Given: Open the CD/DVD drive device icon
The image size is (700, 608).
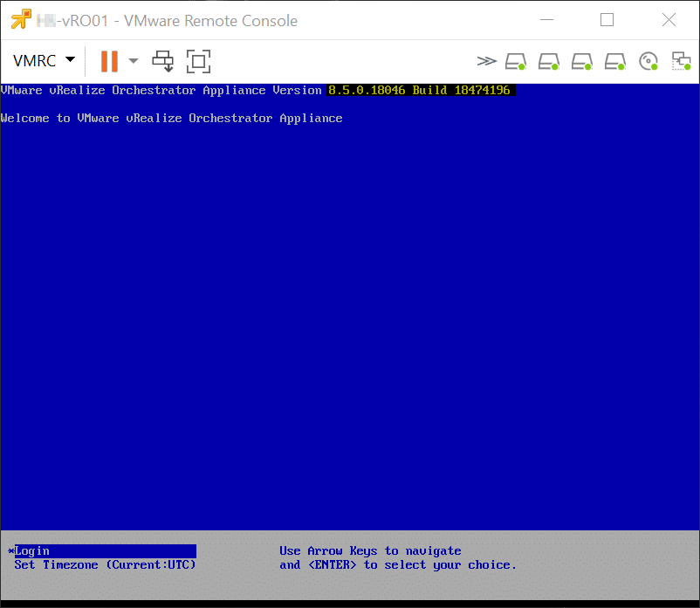Looking at the screenshot, I should [648, 61].
